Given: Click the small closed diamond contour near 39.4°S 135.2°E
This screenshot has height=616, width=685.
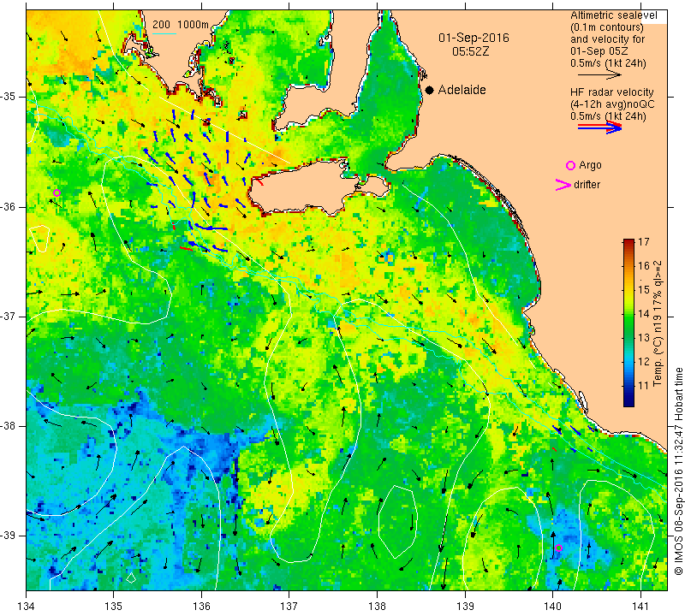Looking at the screenshot, I should [131, 578].
